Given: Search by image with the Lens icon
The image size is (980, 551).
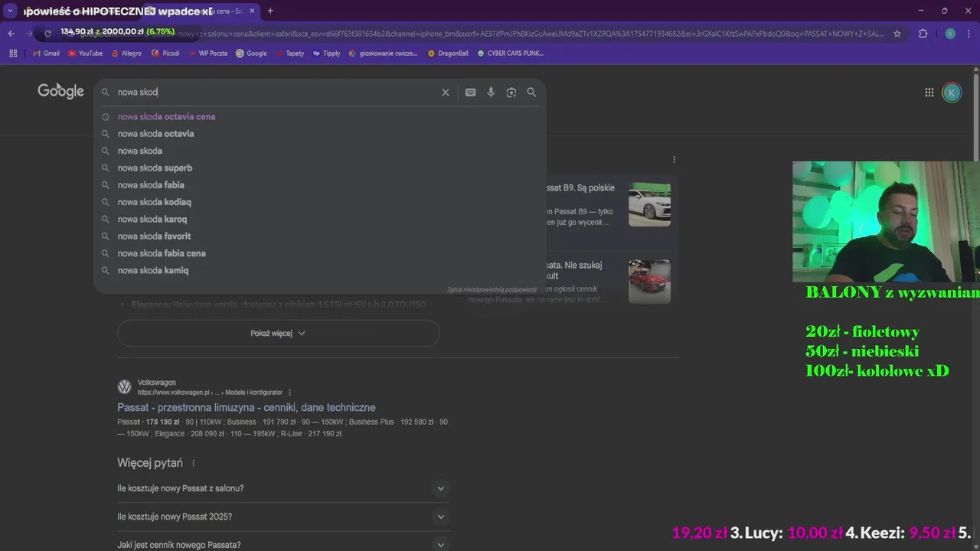Looking at the screenshot, I should click(x=511, y=92).
